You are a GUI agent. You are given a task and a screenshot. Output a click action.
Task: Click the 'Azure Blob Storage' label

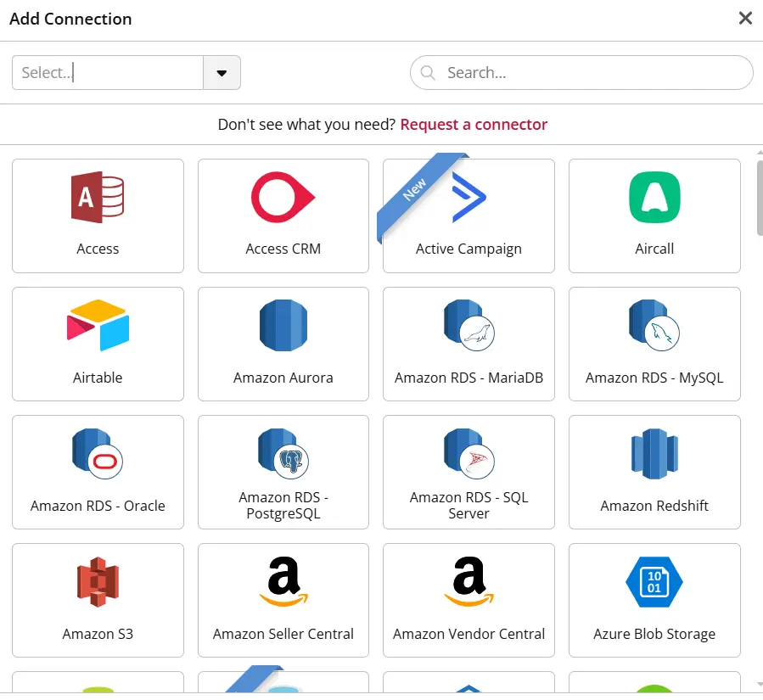point(654,634)
